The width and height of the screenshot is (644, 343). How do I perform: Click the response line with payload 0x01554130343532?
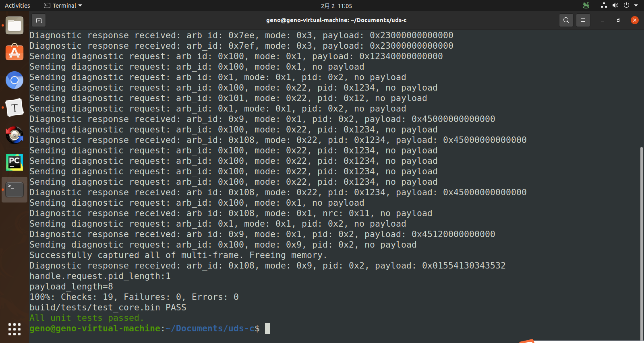click(267, 266)
